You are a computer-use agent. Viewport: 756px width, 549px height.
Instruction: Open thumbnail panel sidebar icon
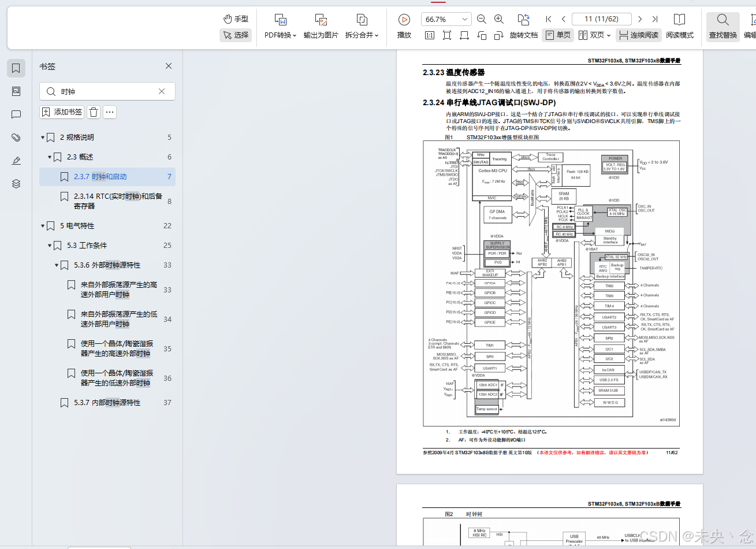[16, 91]
